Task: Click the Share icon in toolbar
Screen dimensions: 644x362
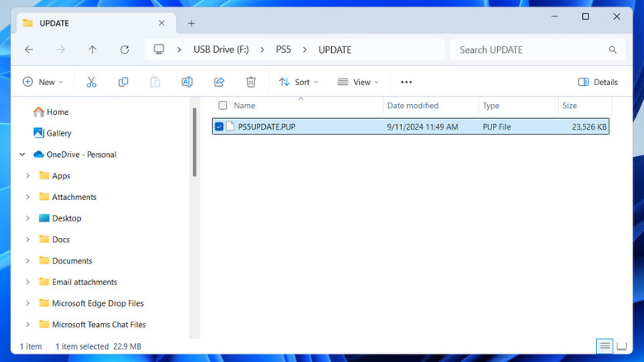Action: 219,82
